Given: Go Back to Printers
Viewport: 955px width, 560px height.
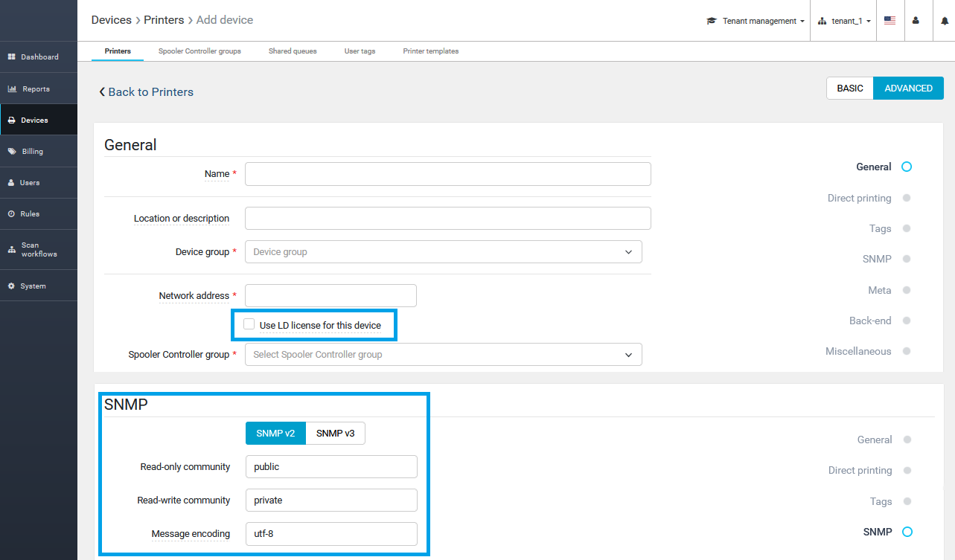Looking at the screenshot, I should 147,92.
